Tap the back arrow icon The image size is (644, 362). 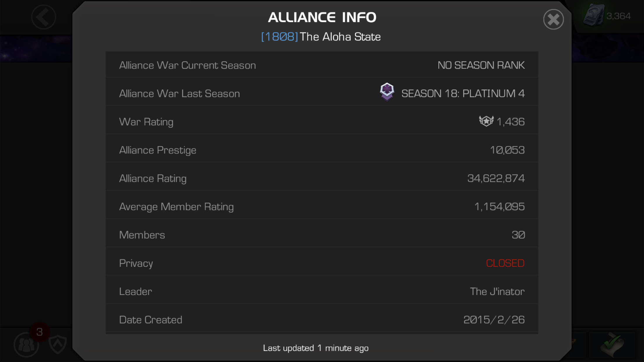[44, 17]
